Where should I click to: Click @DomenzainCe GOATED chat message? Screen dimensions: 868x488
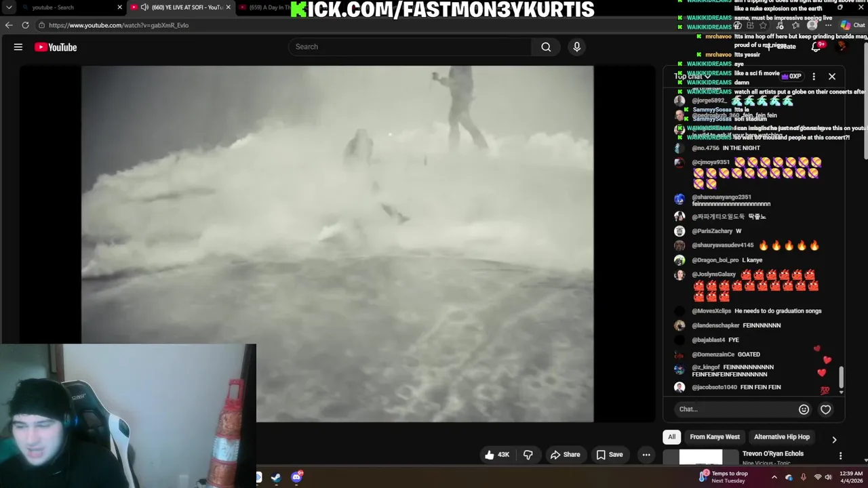pyautogui.click(x=717, y=354)
